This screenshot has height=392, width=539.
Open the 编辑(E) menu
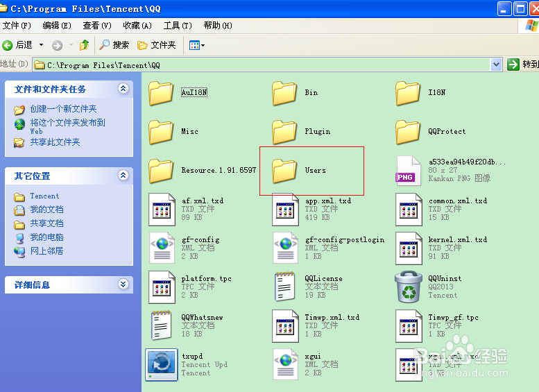coord(57,26)
